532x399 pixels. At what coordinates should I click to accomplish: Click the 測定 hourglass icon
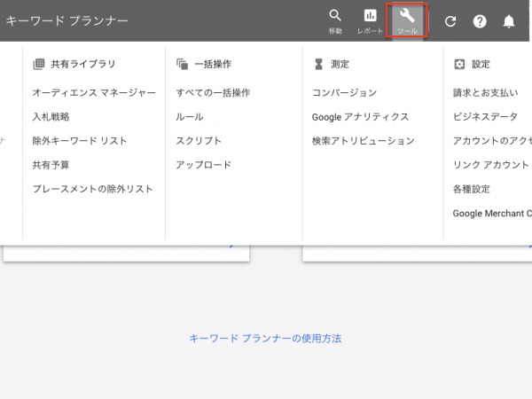click(318, 64)
